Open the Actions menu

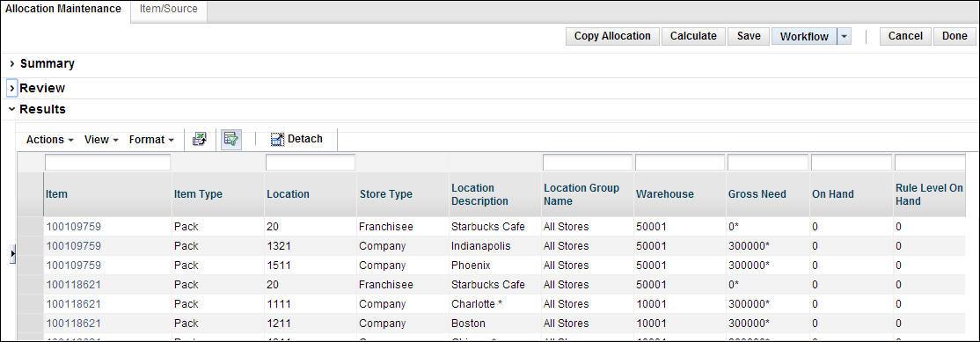point(50,140)
